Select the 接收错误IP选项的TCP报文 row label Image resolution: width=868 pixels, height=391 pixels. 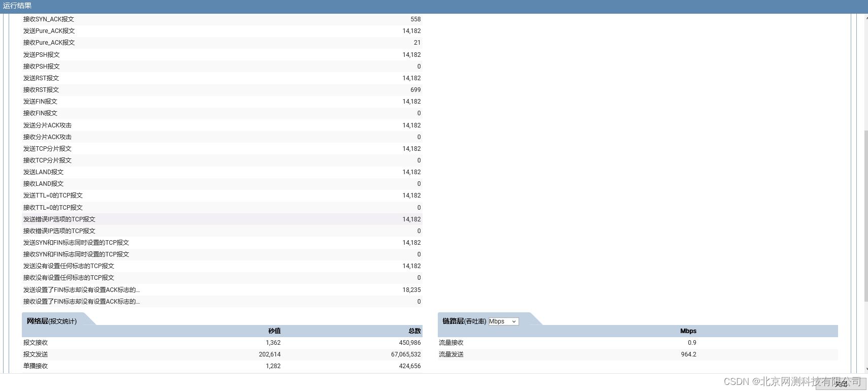(x=59, y=231)
